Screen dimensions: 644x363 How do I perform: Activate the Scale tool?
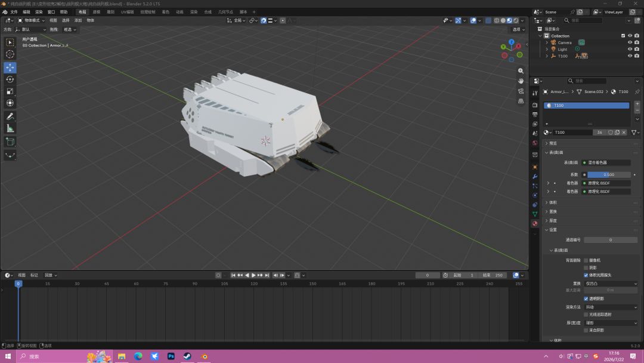(10, 91)
